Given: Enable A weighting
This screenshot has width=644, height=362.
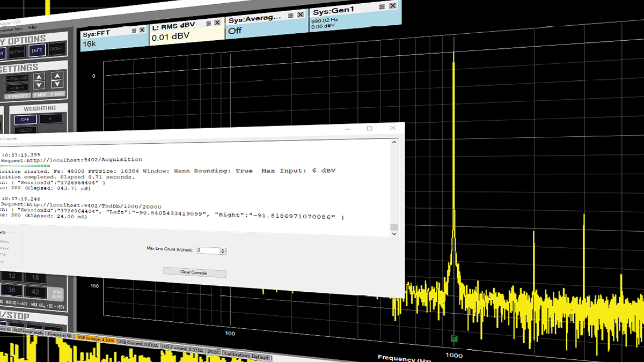Looking at the screenshot, I should pos(51,118).
